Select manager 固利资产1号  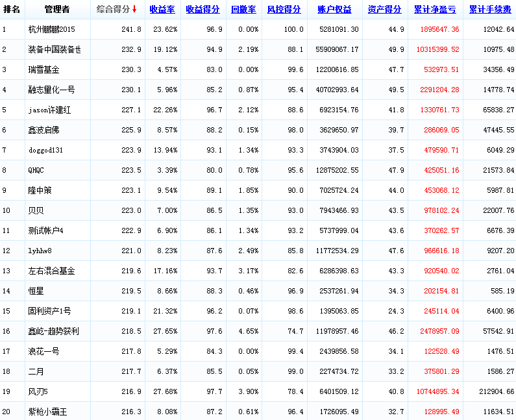49,311
